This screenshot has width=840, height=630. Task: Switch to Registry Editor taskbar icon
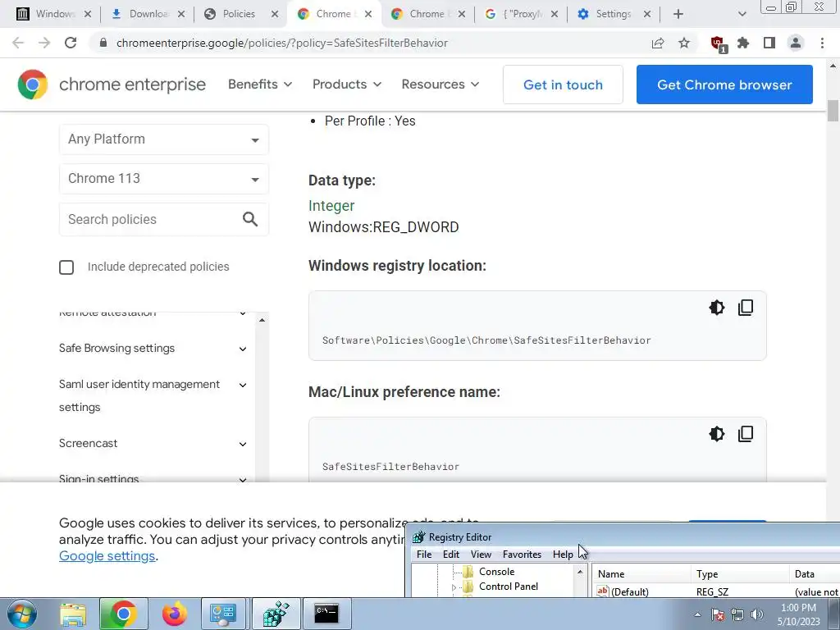pos(276,614)
